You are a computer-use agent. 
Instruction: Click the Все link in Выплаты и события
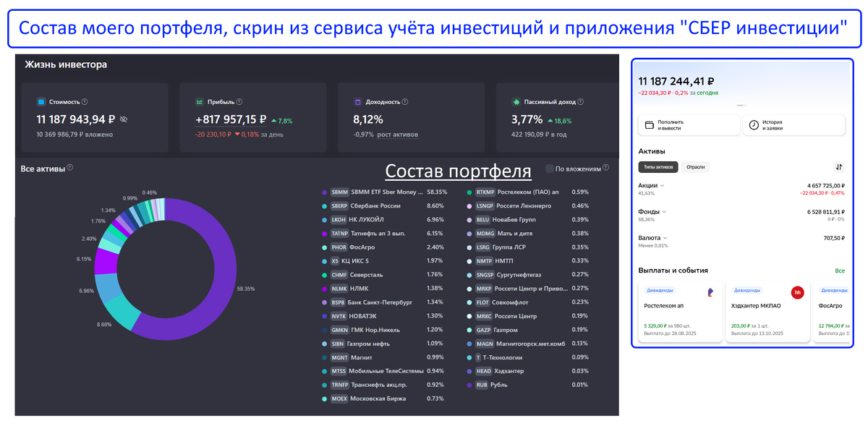click(x=840, y=270)
